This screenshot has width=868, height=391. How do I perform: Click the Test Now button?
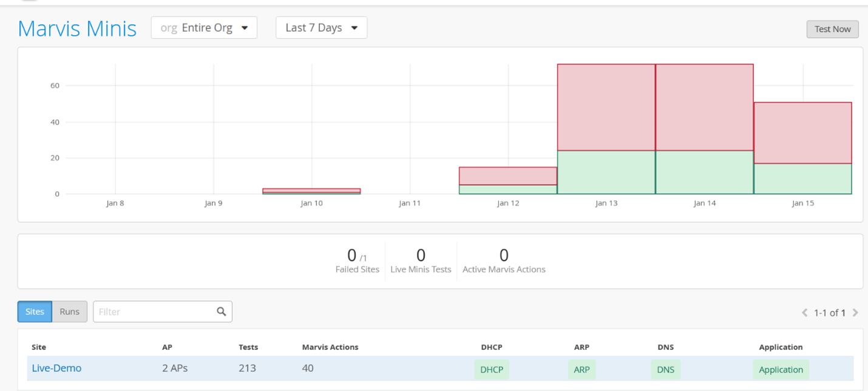coord(832,29)
